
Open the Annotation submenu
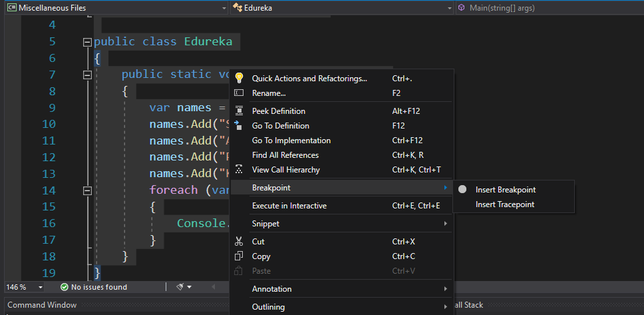(342, 288)
